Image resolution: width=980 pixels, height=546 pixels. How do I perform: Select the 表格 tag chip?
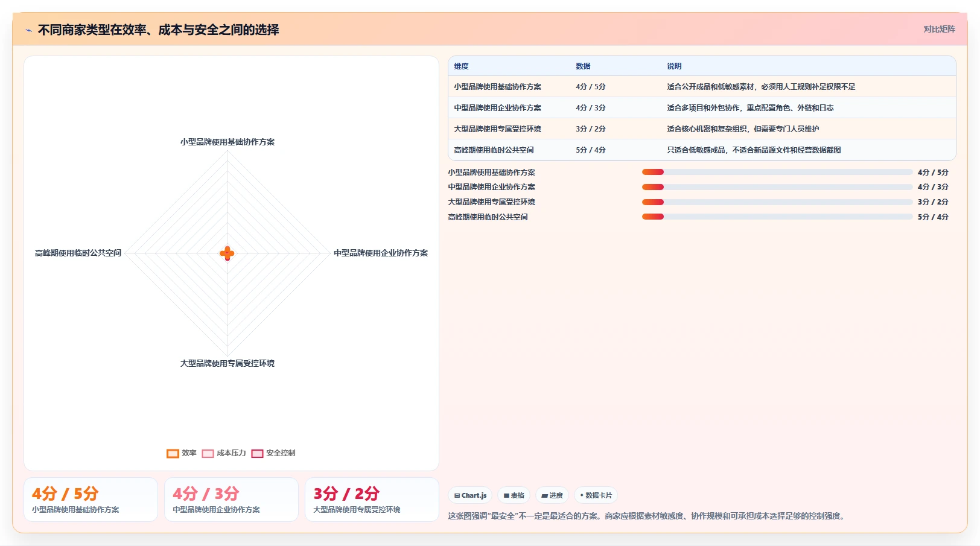[514, 495]
